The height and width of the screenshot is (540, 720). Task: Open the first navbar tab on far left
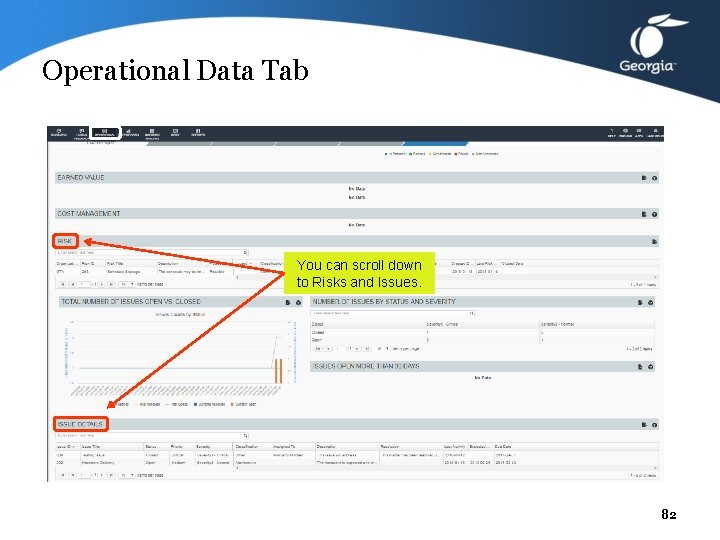pos(59,133)
